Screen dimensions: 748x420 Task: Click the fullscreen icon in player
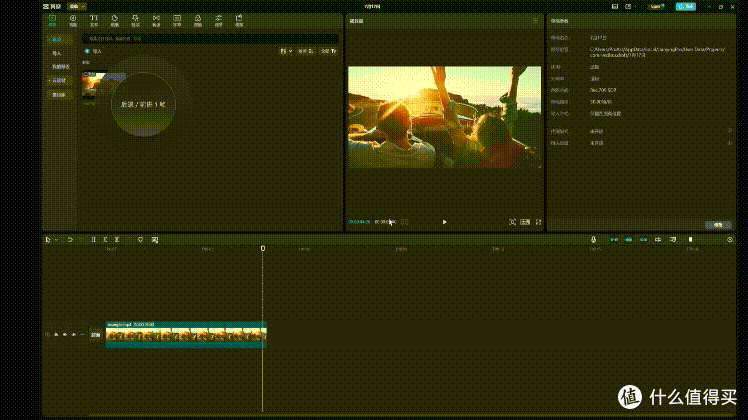539,222
